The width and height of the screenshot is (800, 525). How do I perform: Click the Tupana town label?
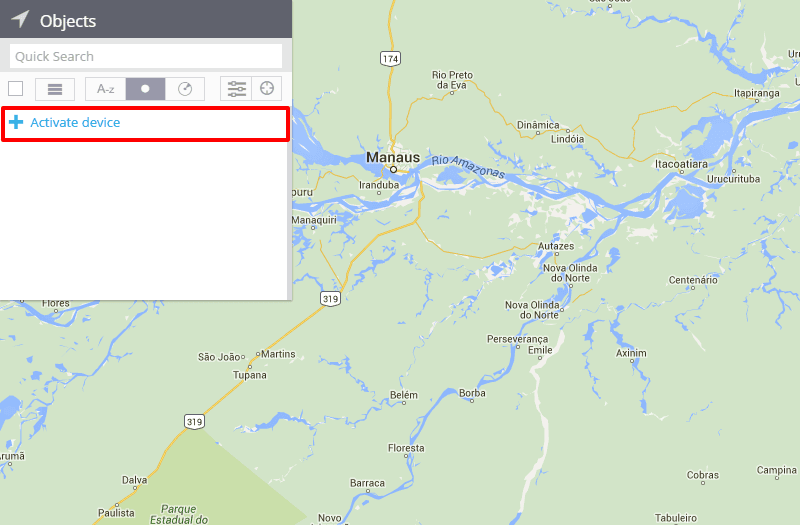pyautogui.click(x=249, y=375)
